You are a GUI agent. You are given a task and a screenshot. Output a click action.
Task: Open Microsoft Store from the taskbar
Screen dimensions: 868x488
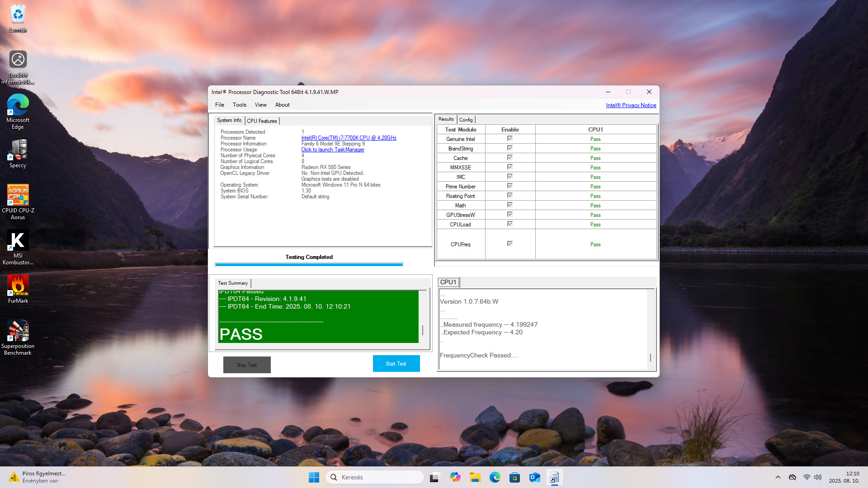514,477
